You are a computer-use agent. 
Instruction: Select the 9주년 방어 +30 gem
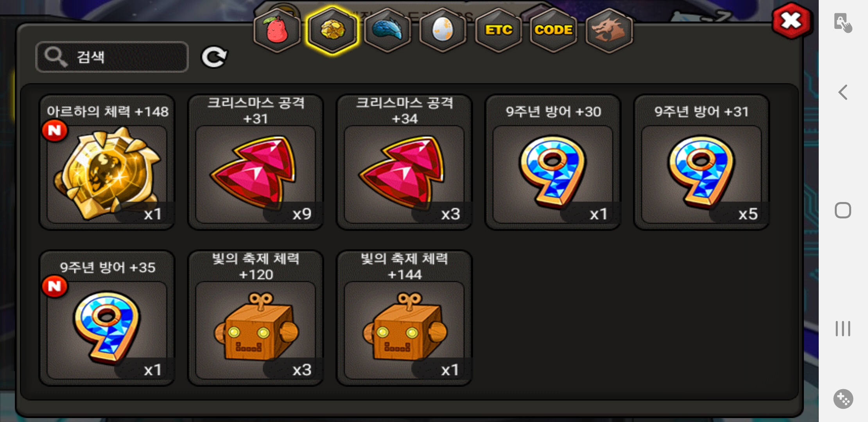[x=553, y=162]
